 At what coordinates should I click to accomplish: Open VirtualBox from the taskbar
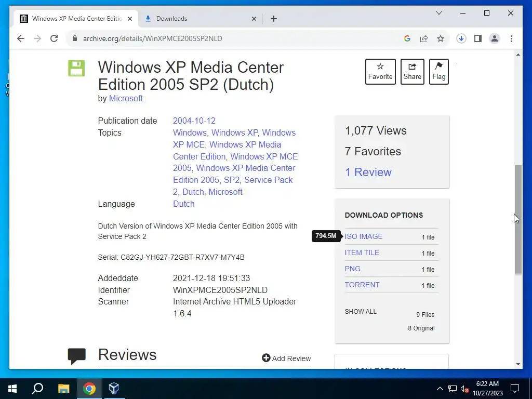[x=114, y=389]
